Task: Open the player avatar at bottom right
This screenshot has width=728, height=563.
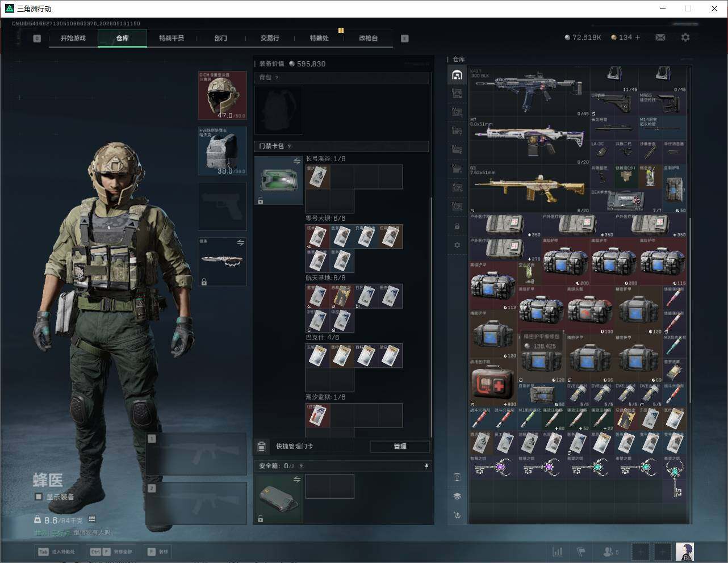Action: [x=685, y=552]
